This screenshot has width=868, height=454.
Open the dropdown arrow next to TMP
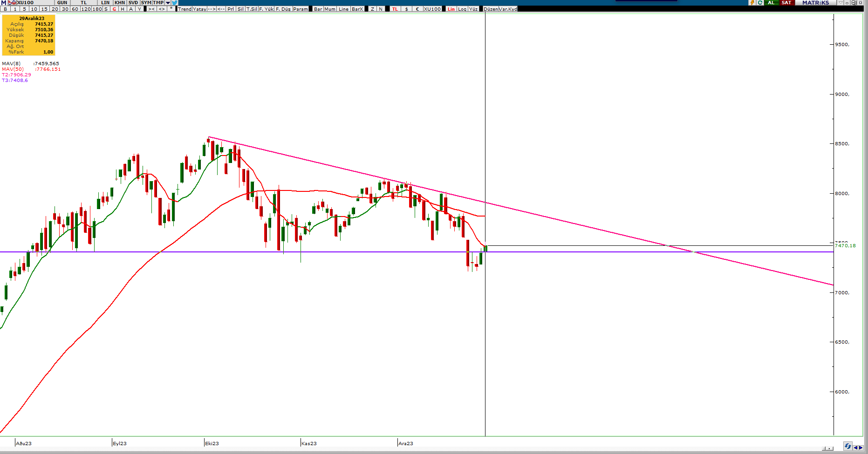point(168,3)
